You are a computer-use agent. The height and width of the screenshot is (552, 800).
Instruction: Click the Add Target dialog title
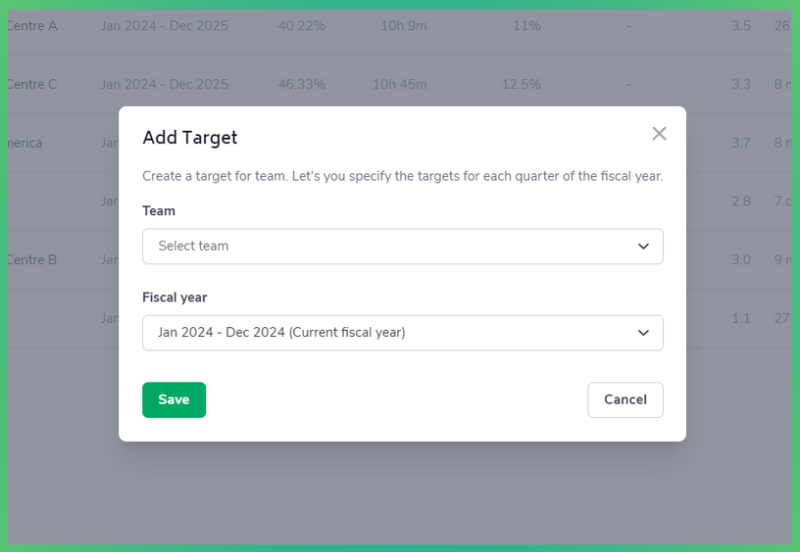click(190, 138)
